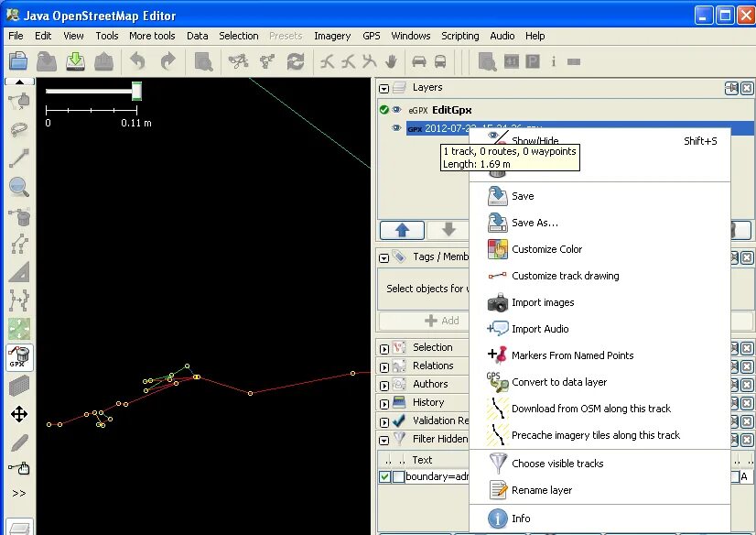This screenshot has height=535, width=756.
Task: Open the Audio menu
Action: (502, 36)
